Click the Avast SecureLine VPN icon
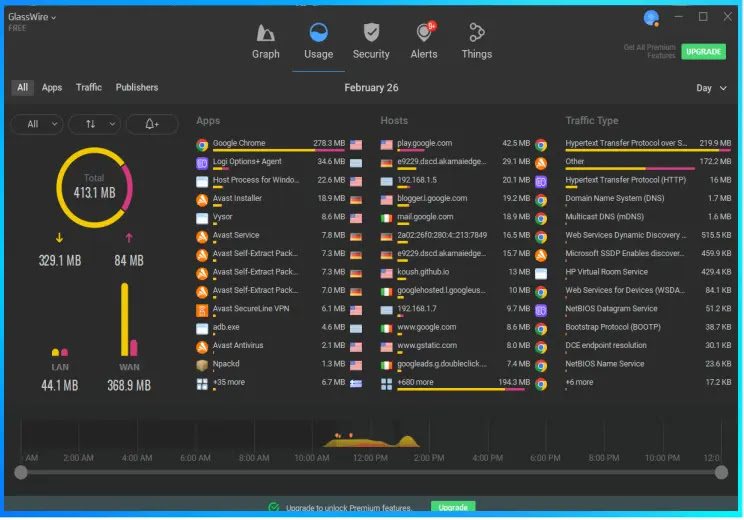 202,310
